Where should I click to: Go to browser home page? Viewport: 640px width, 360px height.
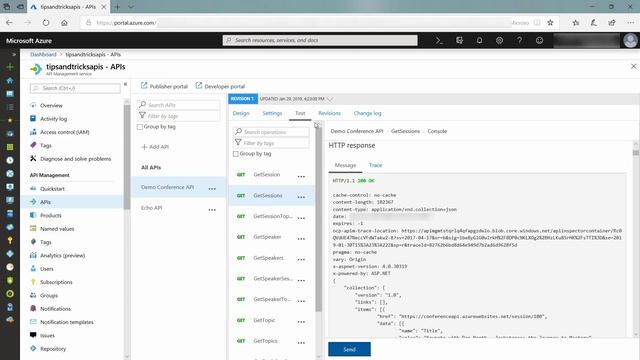coord(64,23)
